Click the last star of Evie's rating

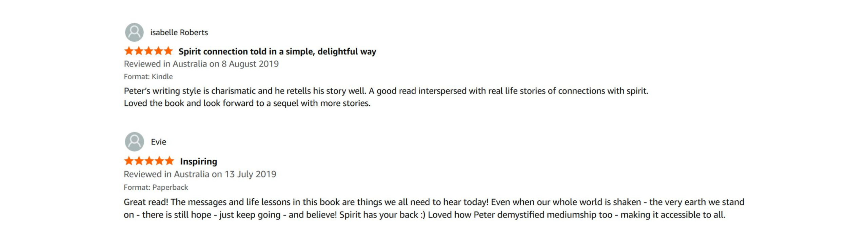click(x=169, y=161)
